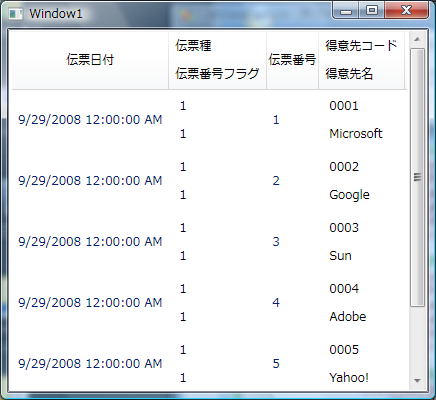Click the 伝票種 header label
This screenshot has height=400, width=436.
pos(193,46)
